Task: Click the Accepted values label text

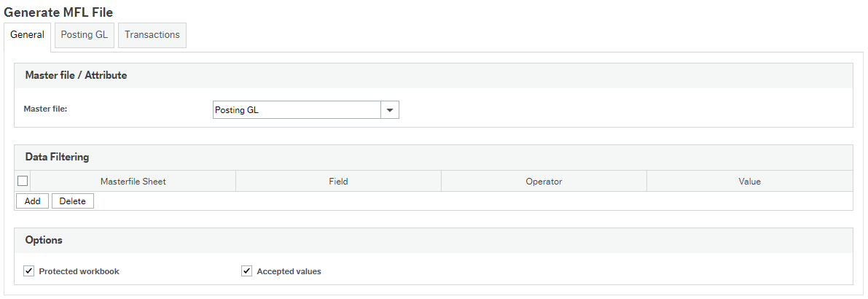Action: (x=289, y=271)
